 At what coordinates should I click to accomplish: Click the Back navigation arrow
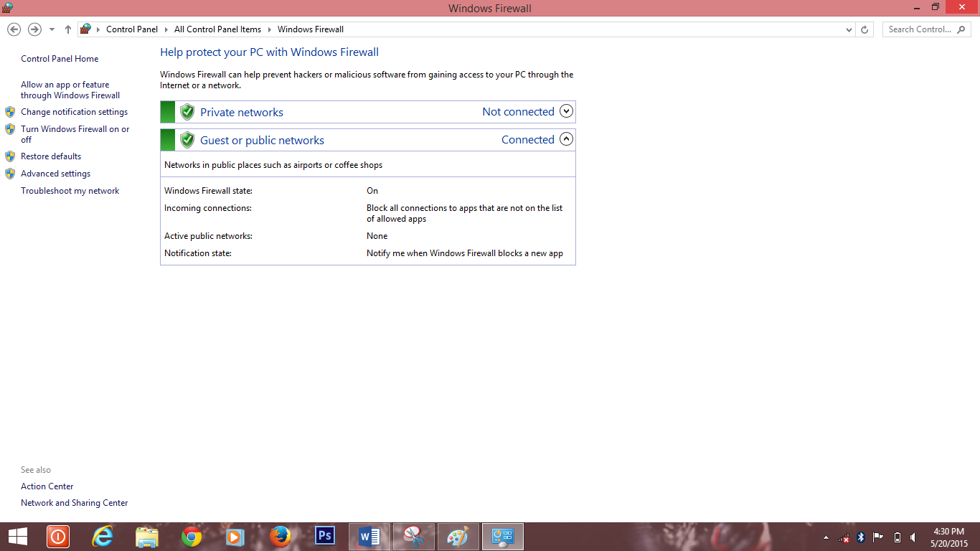14,29
